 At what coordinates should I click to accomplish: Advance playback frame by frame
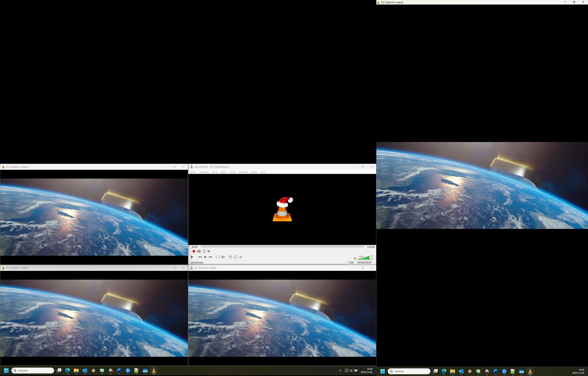pyautogui.click(x=209, y=251)
